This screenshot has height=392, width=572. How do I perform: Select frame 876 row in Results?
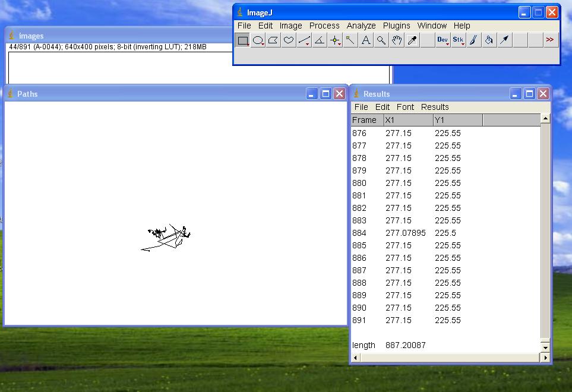445,133
